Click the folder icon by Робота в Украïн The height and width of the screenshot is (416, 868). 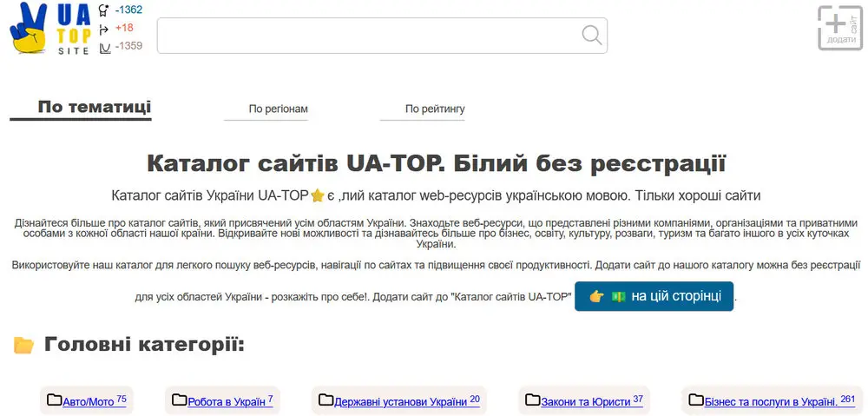pos(179,400)
